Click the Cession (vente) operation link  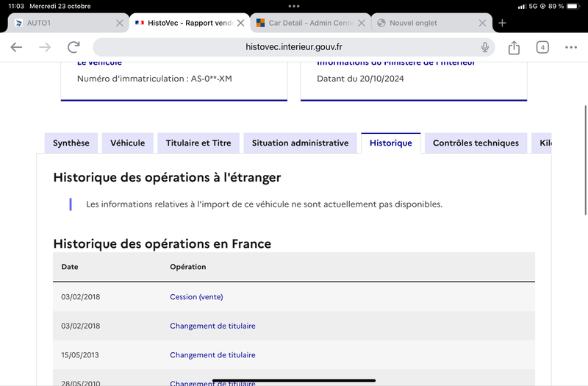[x=196, y=297]
